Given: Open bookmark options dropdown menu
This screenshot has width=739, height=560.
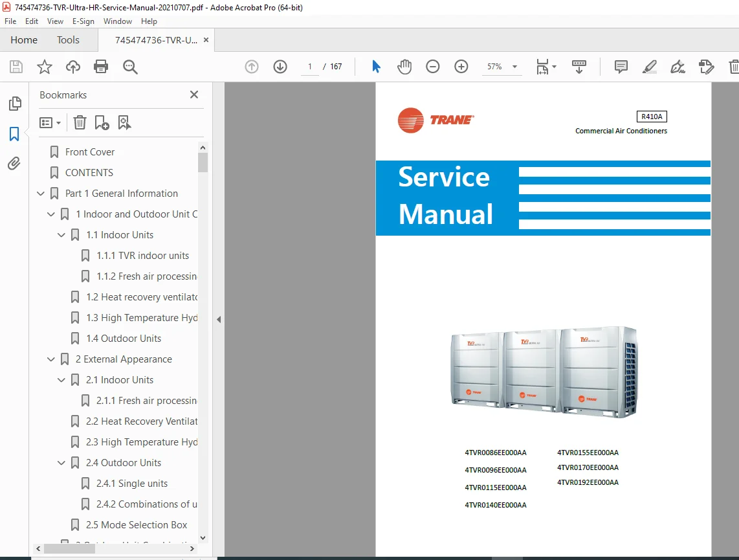Looking at the screenshot, I should (50, 122).
